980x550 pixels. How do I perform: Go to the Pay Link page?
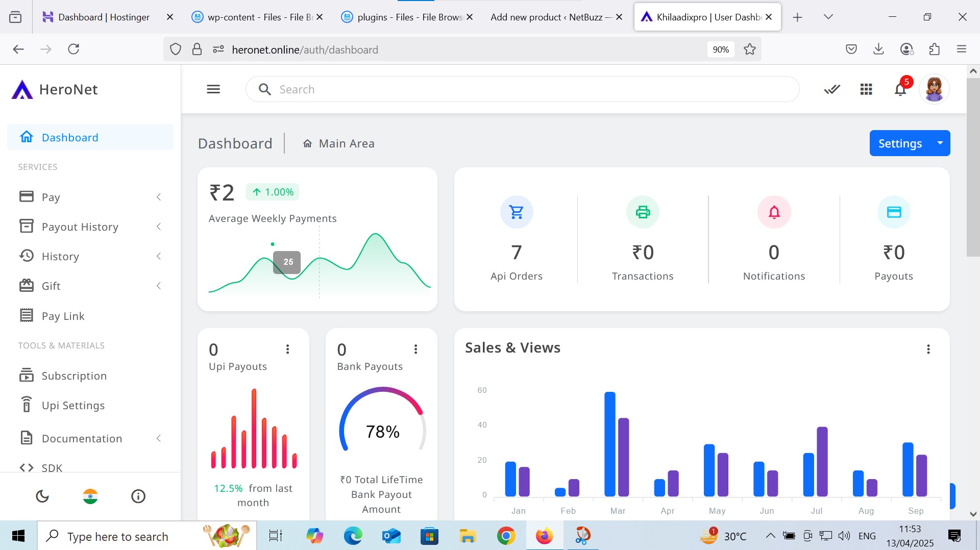(x=63, y=316)
